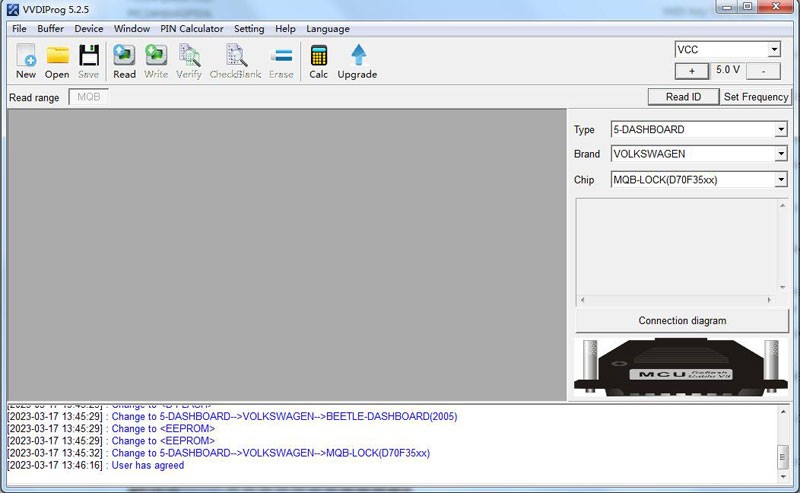The height and width of the screenshot is (493, 800).
Task: Click the Set Frequency button
Action: (756, 96)
